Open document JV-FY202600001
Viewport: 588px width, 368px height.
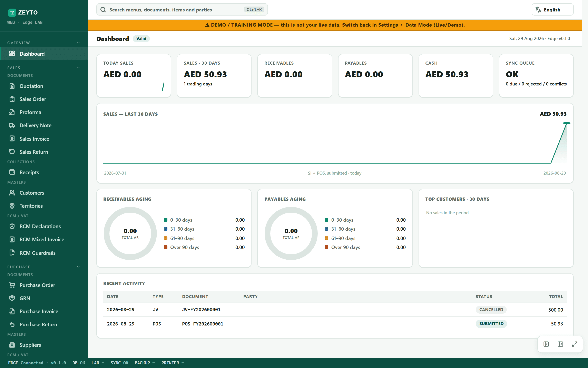202,310
